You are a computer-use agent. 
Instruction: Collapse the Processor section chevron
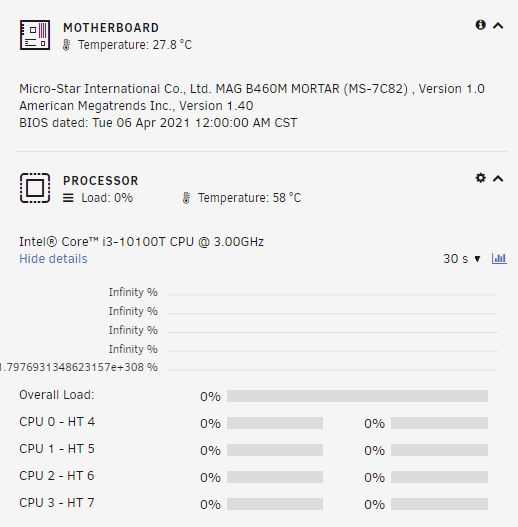click(498, 178)
